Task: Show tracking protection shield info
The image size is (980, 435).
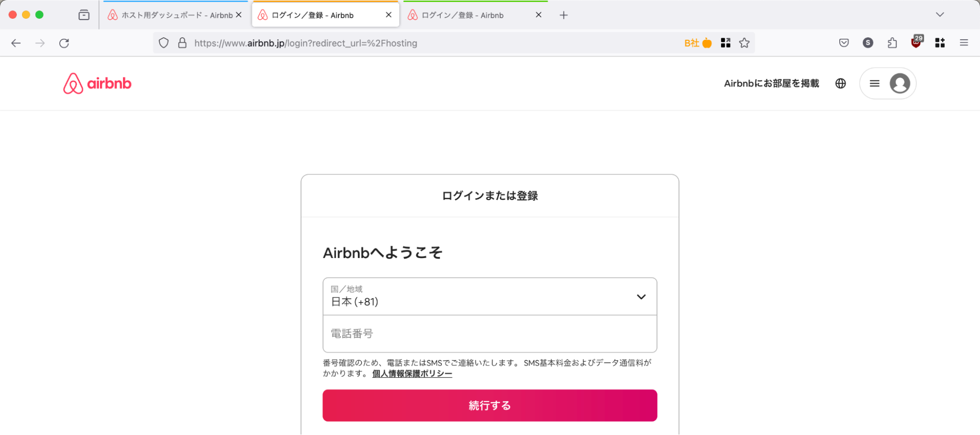Action: coord(164,43)
